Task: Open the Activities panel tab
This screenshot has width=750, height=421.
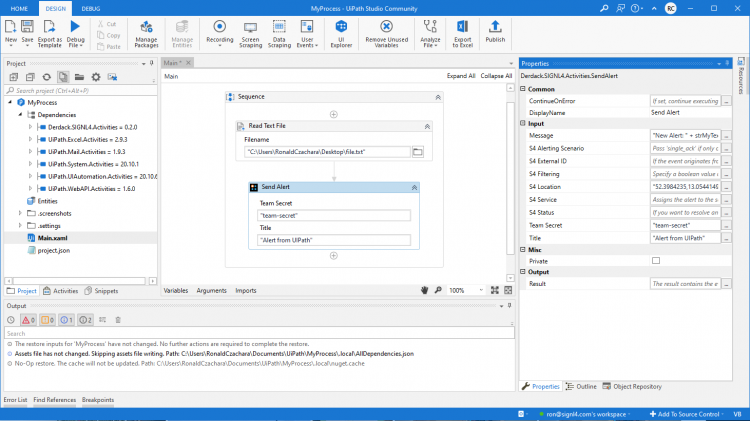Action: tap(61, 290)
